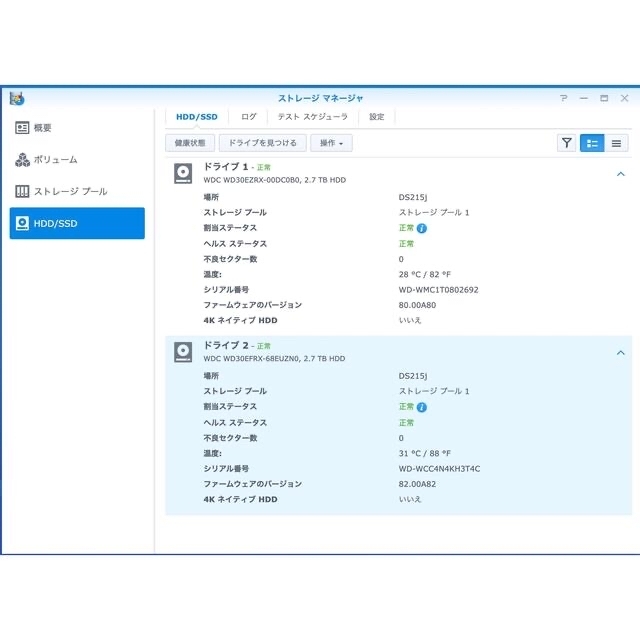This screenshot has width=640, height=640.
Task: Click the ストレージ プール icon
Action: pyautogui.click(x=22, y=191)
